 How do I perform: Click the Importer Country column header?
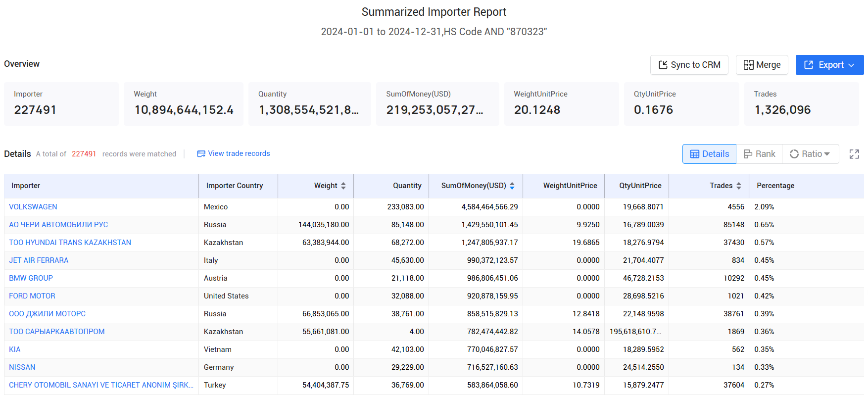tap(235, 186)
